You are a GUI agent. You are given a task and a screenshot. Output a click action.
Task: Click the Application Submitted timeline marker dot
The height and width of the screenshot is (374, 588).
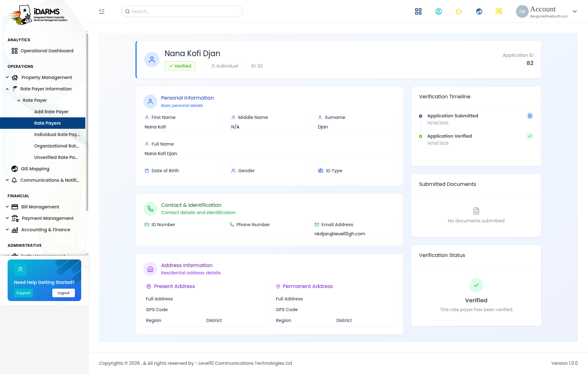421,116
